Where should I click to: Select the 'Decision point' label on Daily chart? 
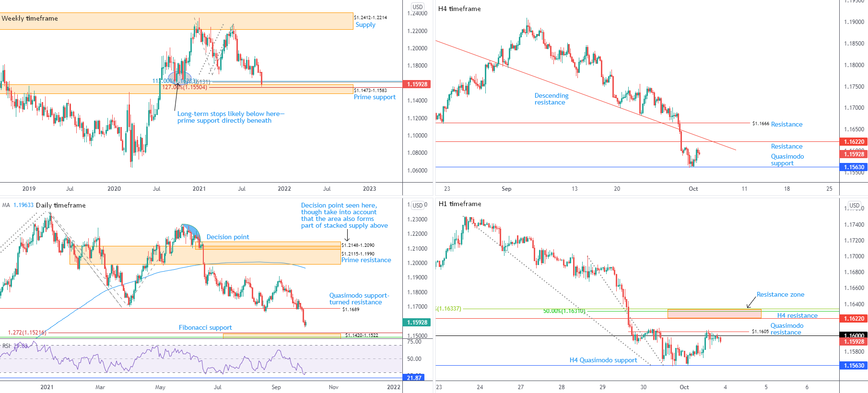pyautogui.click(x=228, y=237)
